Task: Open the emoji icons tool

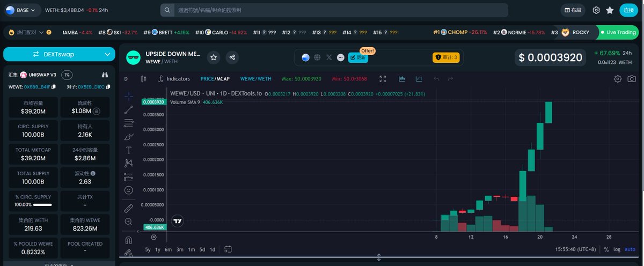Action: coord(129,190)
